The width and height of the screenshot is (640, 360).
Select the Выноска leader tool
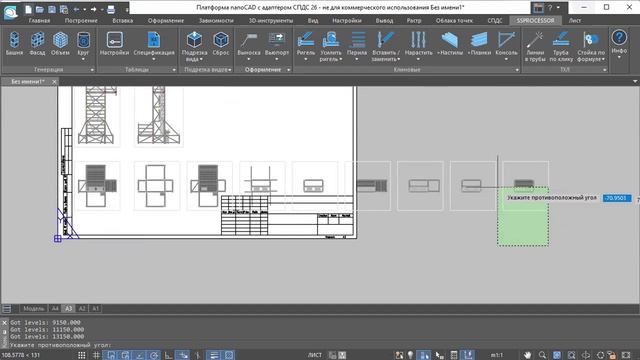click(x=249, y=44)
